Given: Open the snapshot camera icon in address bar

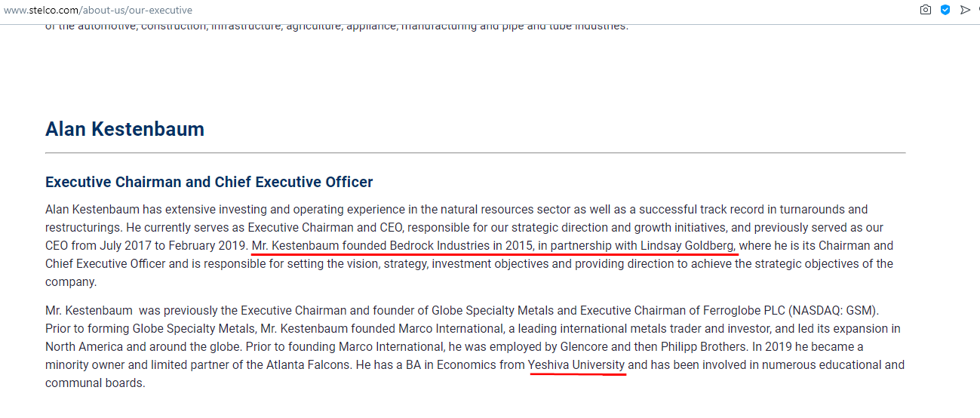Looking at the screenshot, I should (926, 10).
